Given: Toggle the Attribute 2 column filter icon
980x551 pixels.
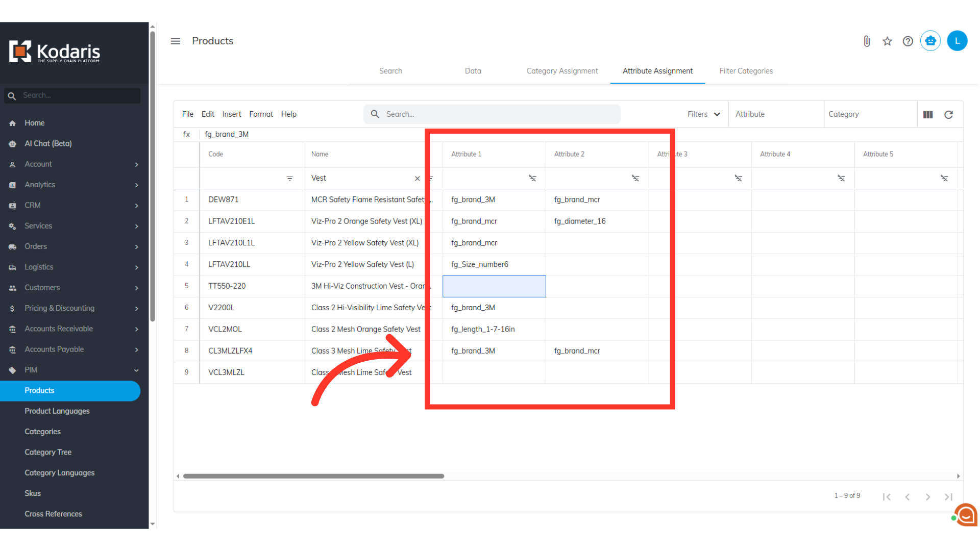Looking at the screenshot, I should point(635,178).
